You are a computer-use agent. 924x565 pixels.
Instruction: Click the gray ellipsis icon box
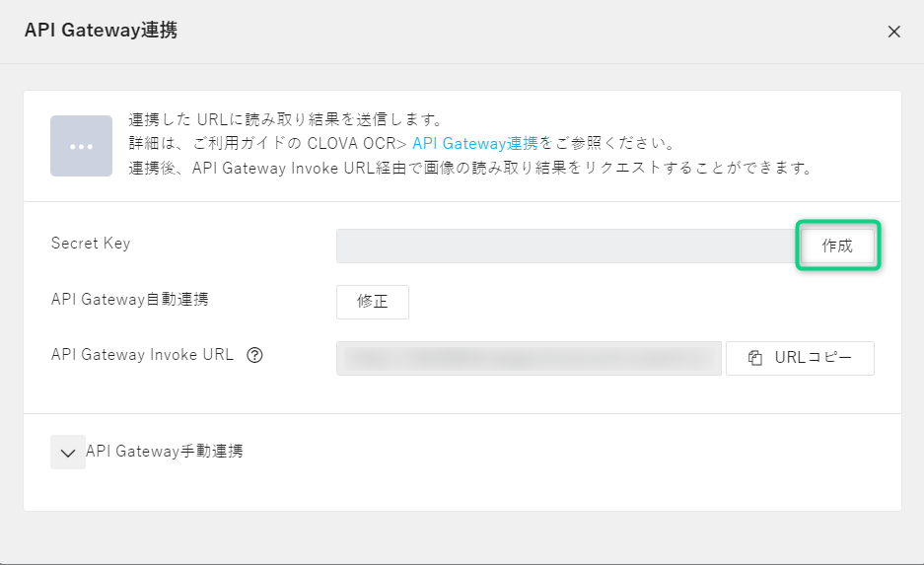pyautogui.click(x=81, y=145)
